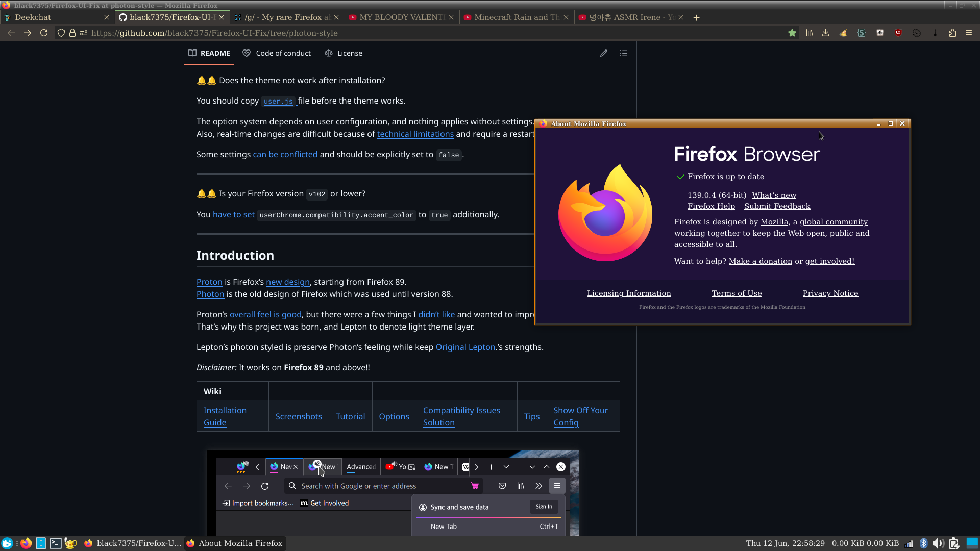Image resolution: width=980 pixels, height=551 pixels.
Task: Open the Library toolbar icon
Action: pyautogui.click(x=810, y=33)
